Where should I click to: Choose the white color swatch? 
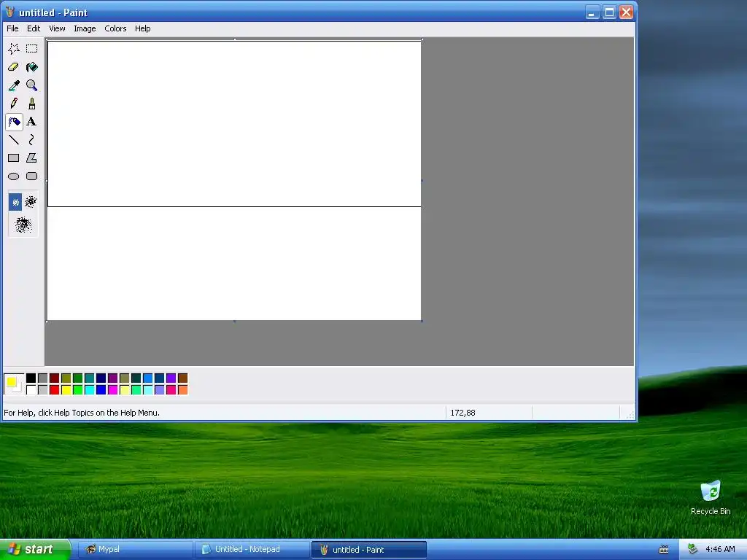(31, 390)
